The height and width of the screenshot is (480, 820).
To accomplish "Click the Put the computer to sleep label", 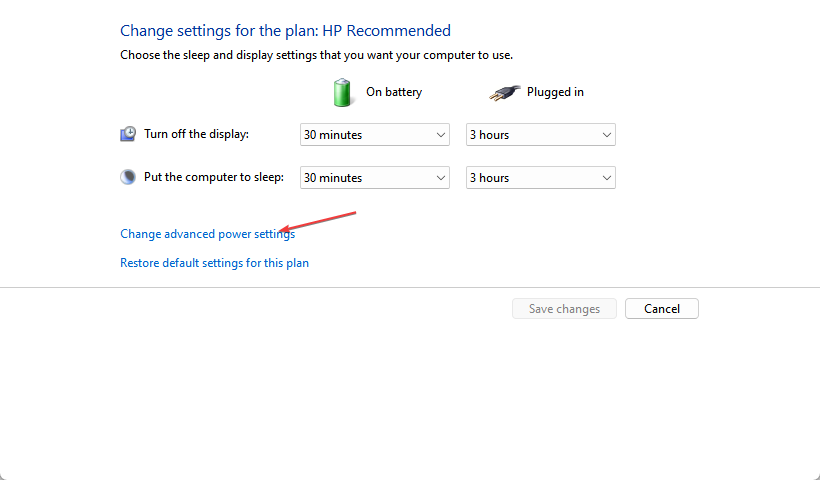I will click(214, 177).
